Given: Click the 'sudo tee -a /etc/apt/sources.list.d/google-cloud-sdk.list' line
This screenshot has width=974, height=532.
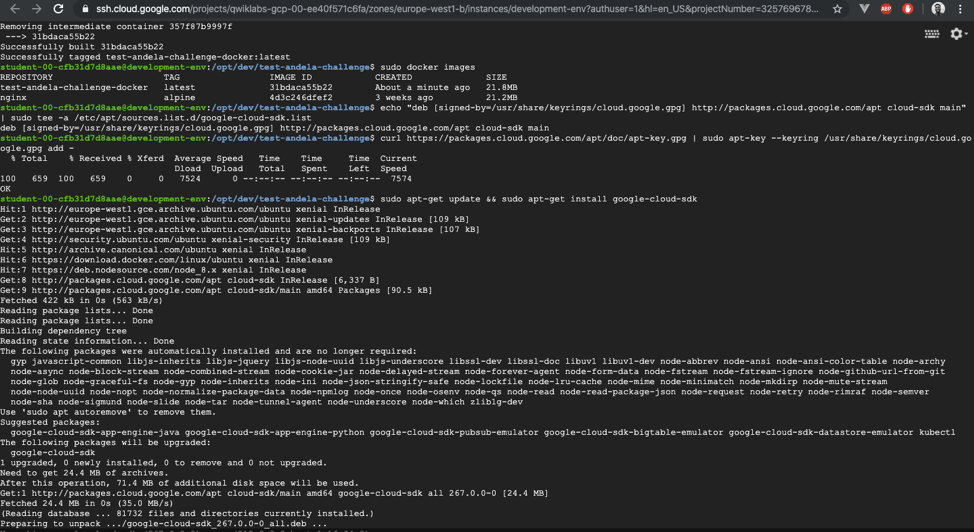Looking at the screenshot, I should pos(156,118).
